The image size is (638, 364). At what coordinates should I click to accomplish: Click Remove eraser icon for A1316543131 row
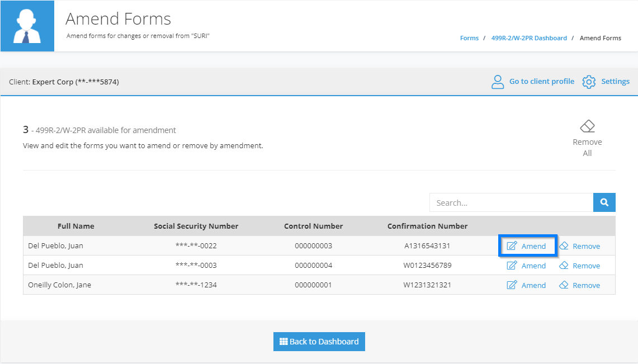[x=564, y=245]
